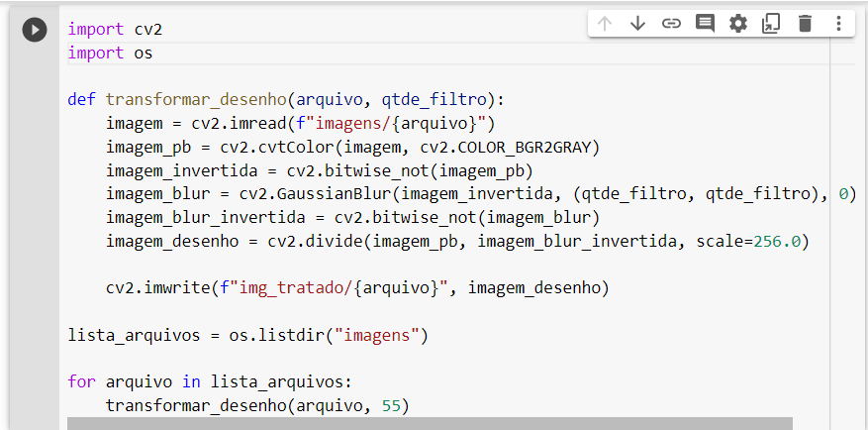The image size is (868, 430).
Task: Copy the link to this cell
Action: (671, 23)
